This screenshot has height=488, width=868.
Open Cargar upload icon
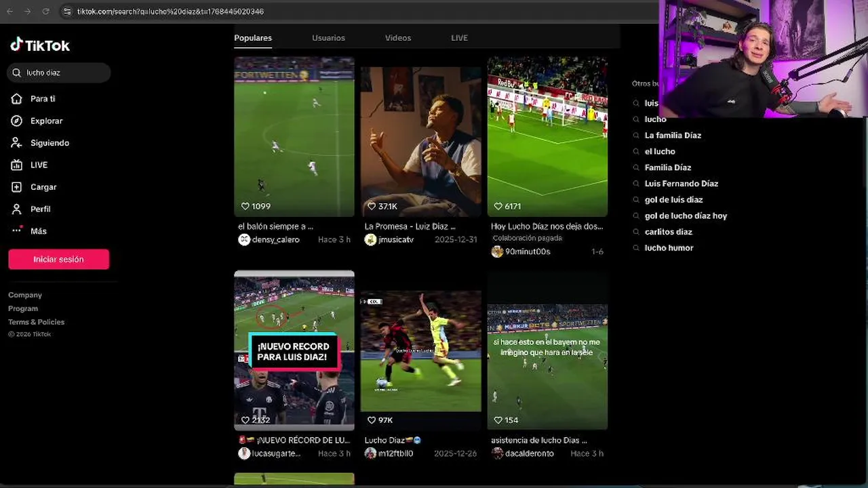17,187
